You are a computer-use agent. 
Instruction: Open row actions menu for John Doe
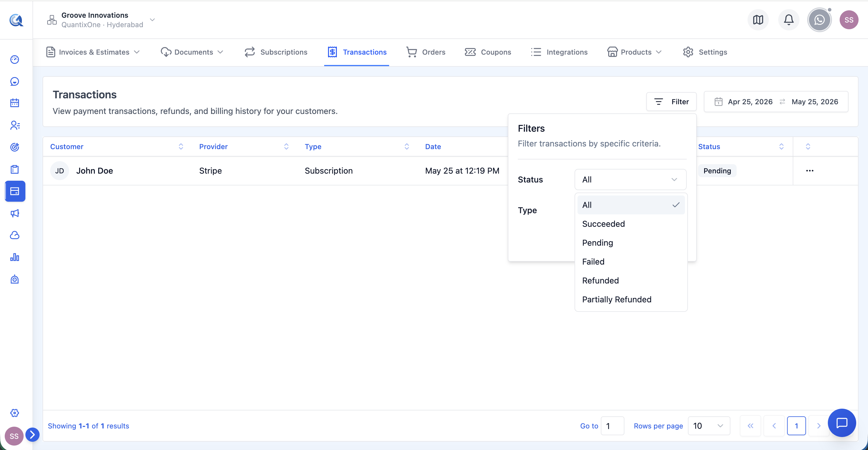pos(810,171)
